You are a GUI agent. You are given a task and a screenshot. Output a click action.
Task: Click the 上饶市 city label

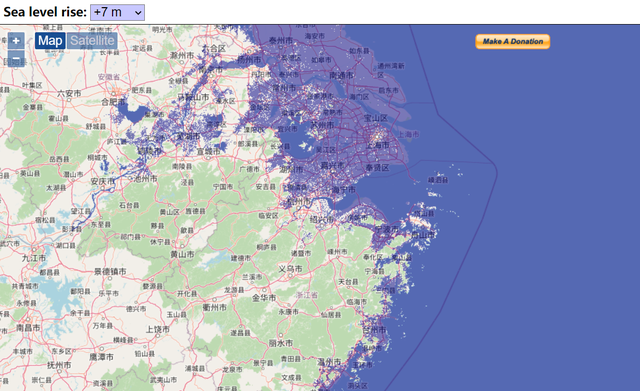(158, 329)
